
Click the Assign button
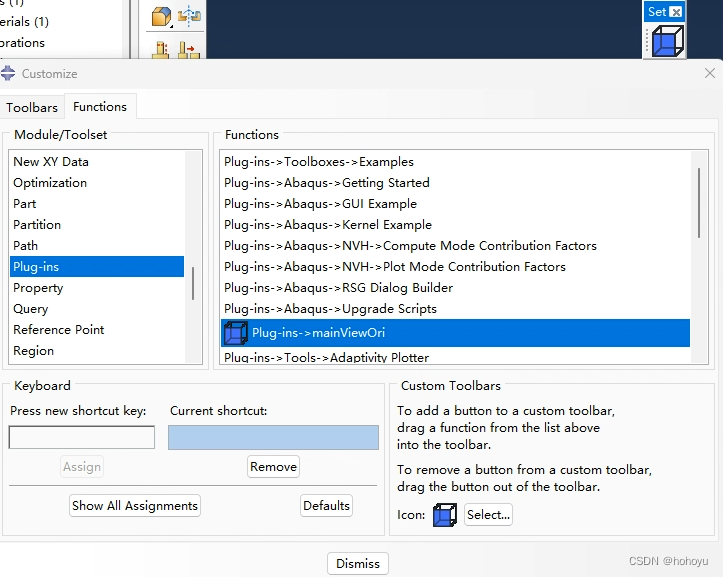82,467
